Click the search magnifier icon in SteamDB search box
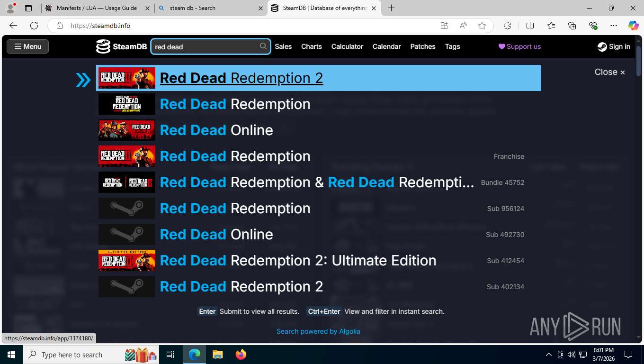 (263, 46)
